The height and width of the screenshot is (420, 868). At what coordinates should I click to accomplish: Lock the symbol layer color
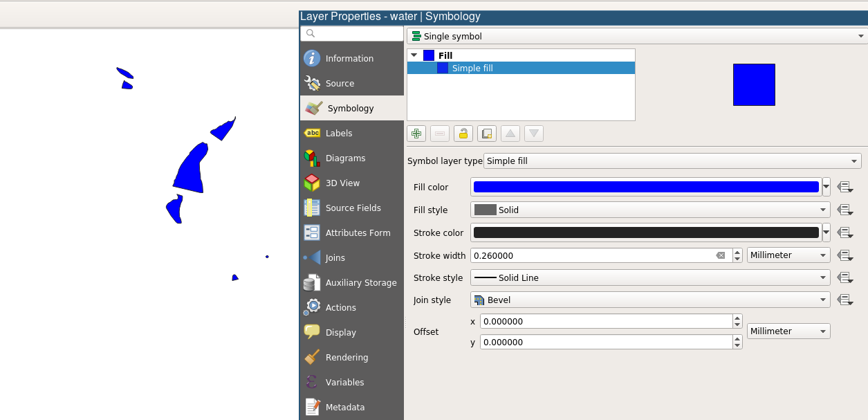pos(463,134)
